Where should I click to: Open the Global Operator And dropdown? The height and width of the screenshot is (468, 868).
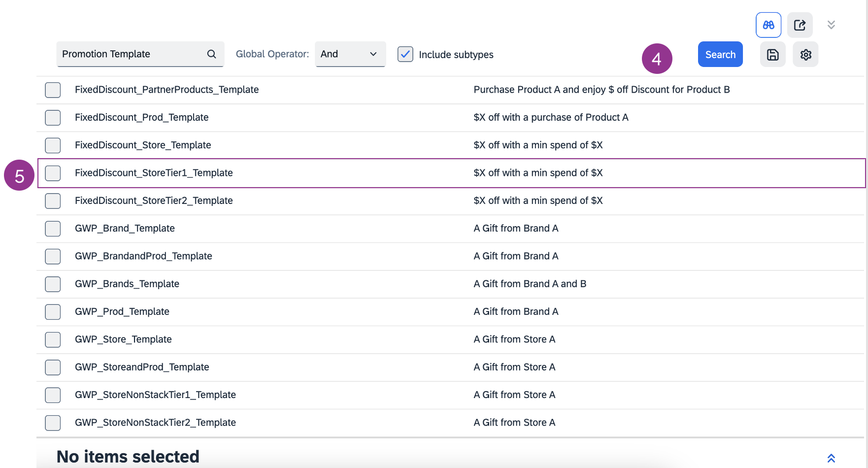350,54
